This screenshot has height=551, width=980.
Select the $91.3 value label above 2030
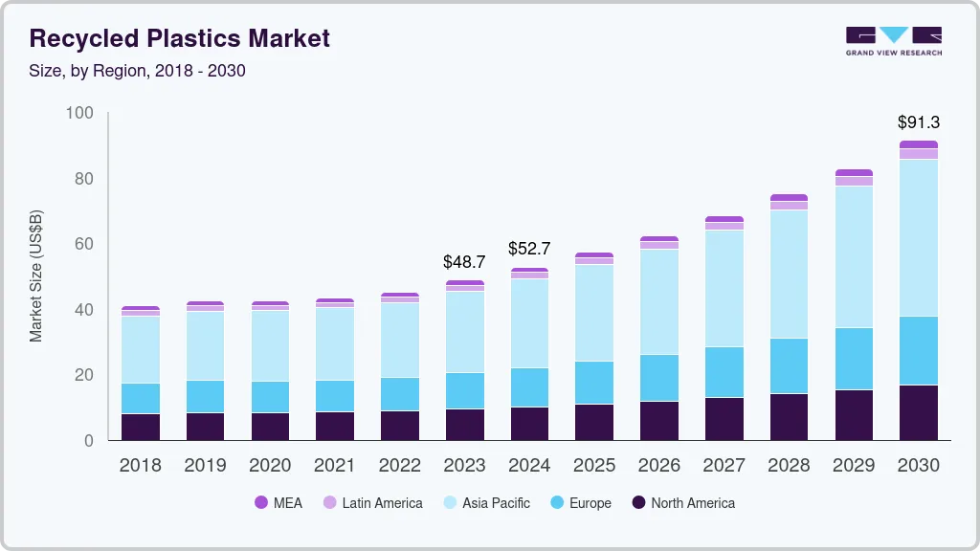918,122
